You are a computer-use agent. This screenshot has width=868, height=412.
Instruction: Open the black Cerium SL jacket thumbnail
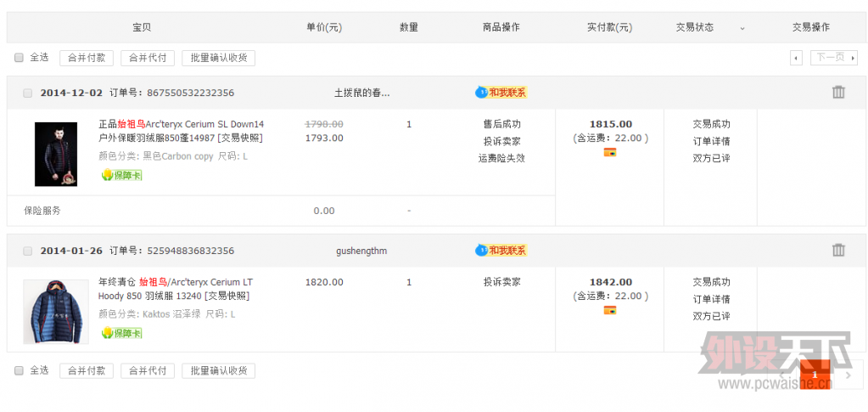point(56,154)
